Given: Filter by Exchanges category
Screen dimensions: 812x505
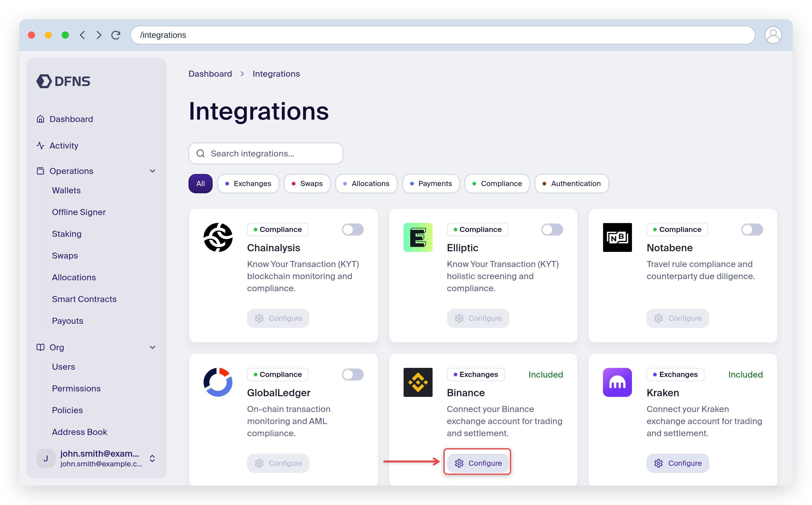Looking at the screenshot, I should (248, 184).
